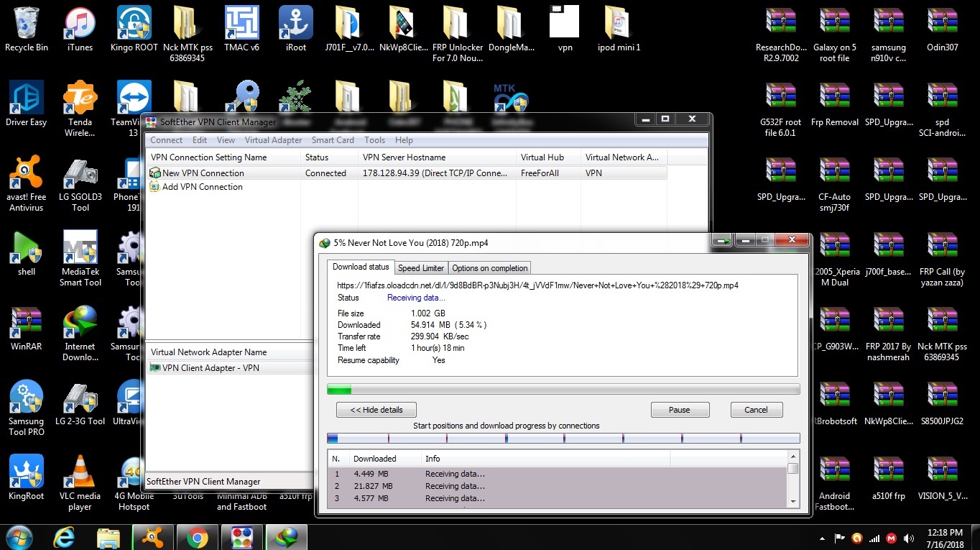Open the Virtual Adapter menu
The height and width of the screenshot is (550, 980).
(273, 140)
